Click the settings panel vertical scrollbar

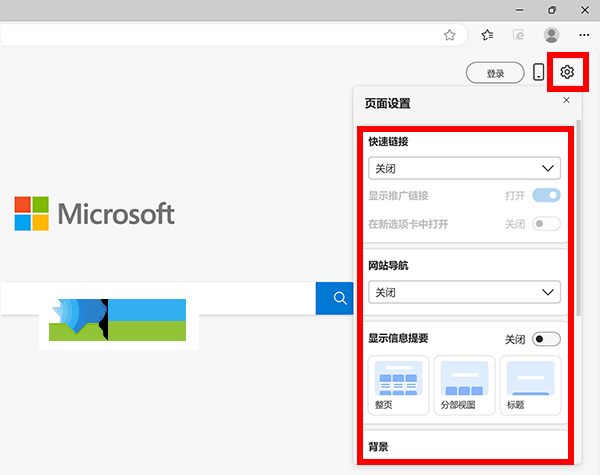pos(579,217)
